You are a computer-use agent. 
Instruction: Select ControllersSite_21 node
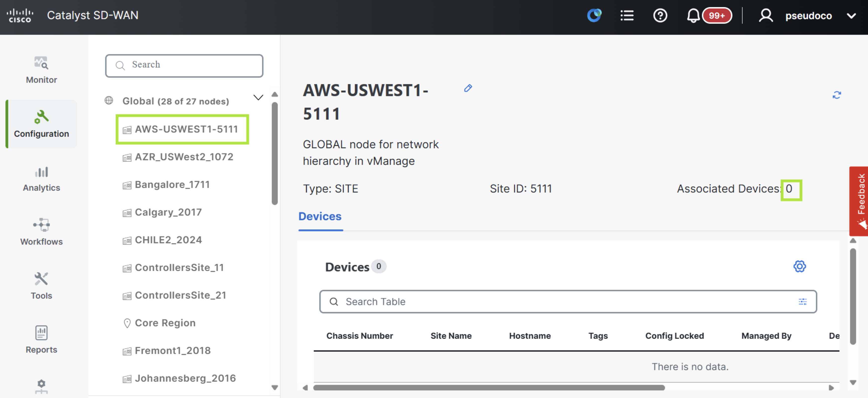180,295
